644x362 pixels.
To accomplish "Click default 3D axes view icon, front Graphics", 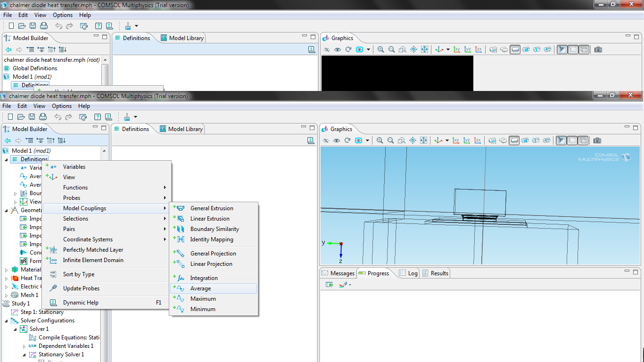I will [x=438, y=140].
